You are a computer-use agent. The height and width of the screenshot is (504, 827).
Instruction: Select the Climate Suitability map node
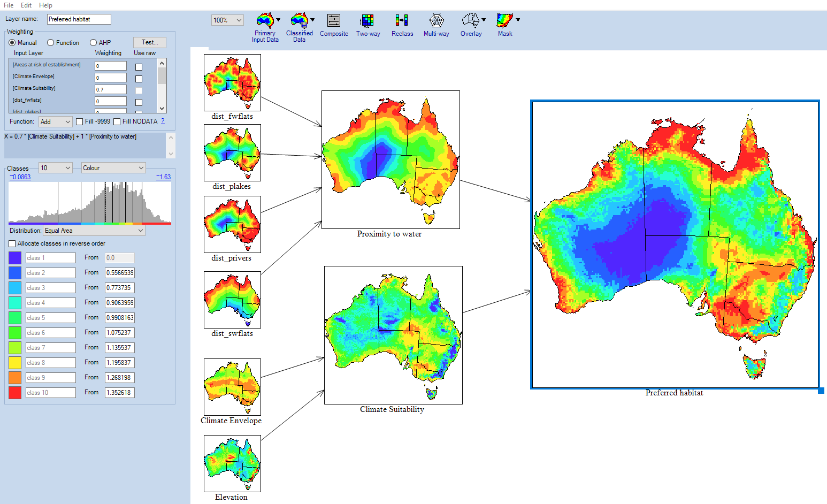(393, 335)
